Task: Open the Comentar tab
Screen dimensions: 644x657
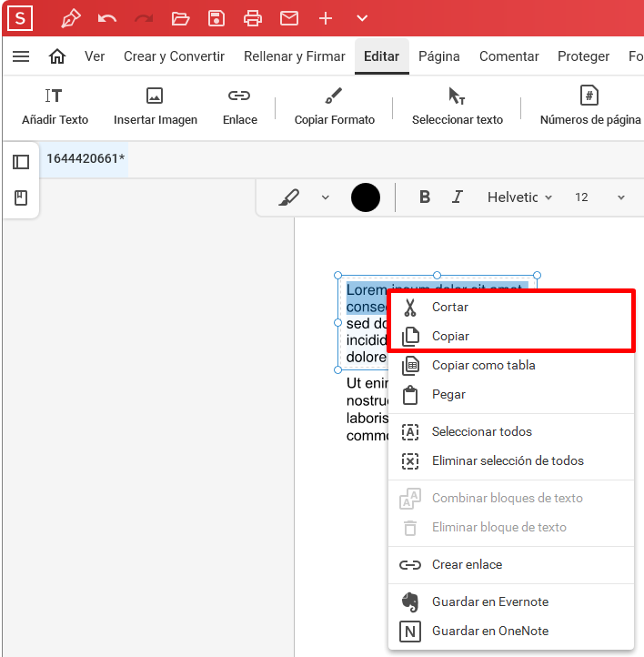Action: [509, 56]
